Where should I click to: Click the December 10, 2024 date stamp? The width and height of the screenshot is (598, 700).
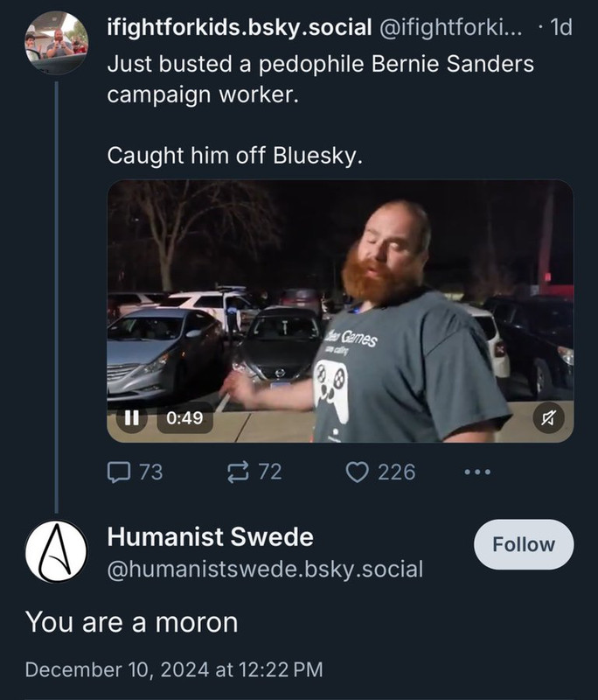[174, 670]
